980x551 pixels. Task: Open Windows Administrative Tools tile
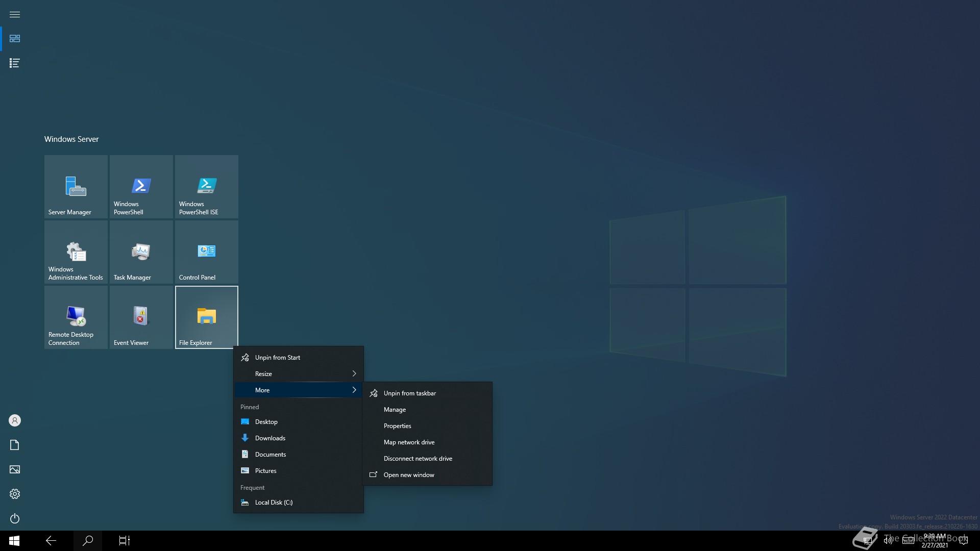76,252
